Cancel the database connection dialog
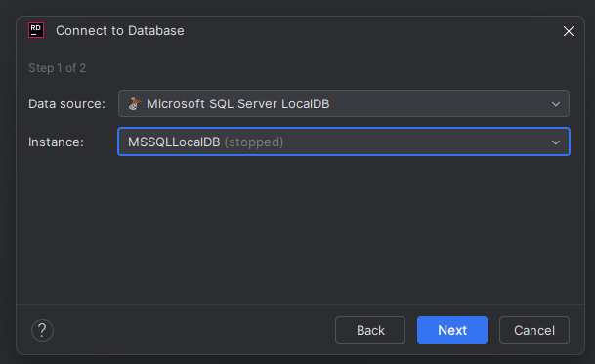The image size is (595, 364). pyautogui.click(x=533, y=330)
